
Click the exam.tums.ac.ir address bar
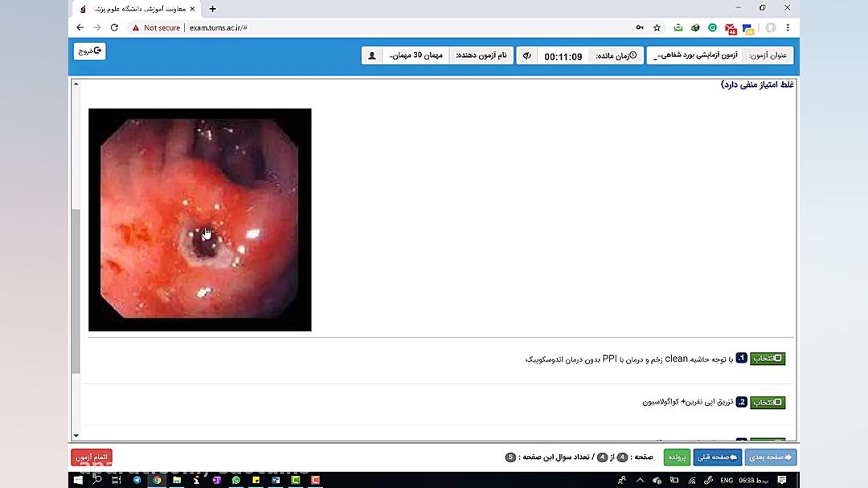tap(218, 27)
